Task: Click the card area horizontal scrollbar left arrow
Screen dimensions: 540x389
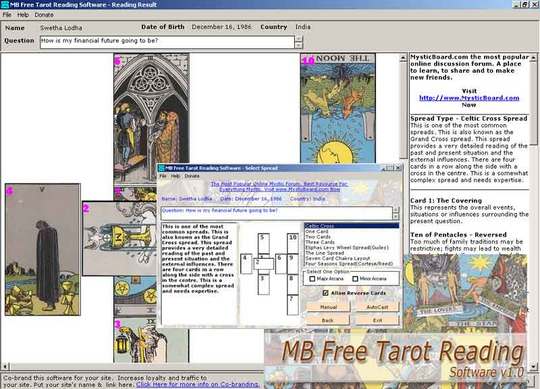Action: click(4, 366)
